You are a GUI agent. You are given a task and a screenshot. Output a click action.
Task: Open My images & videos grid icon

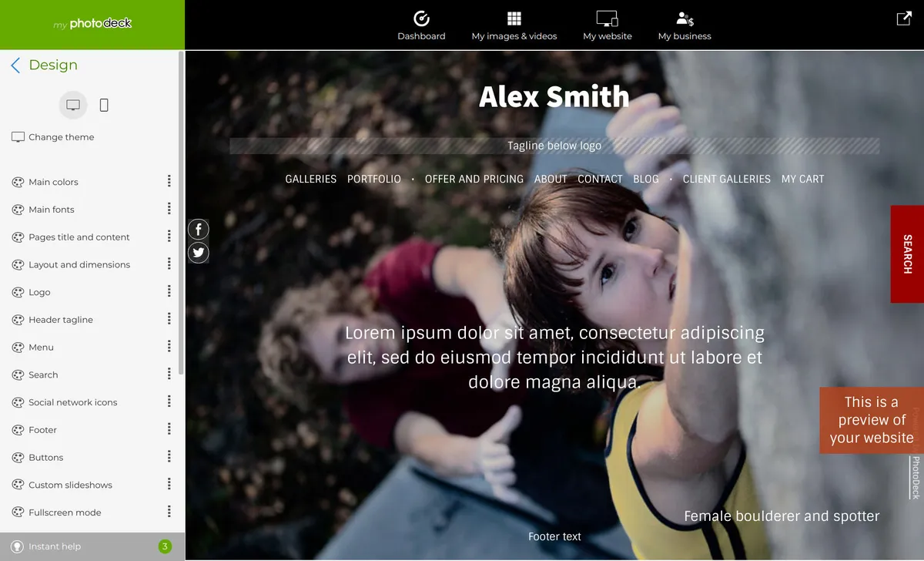coord(514,18)
